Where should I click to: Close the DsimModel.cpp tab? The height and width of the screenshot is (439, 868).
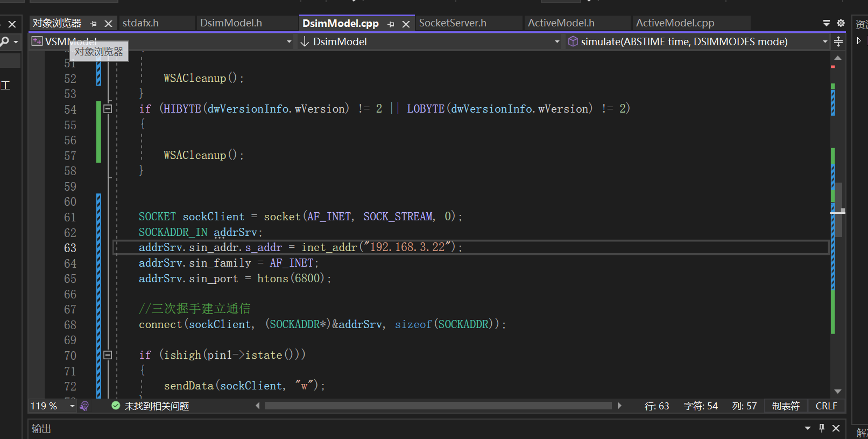coord(406,24)
